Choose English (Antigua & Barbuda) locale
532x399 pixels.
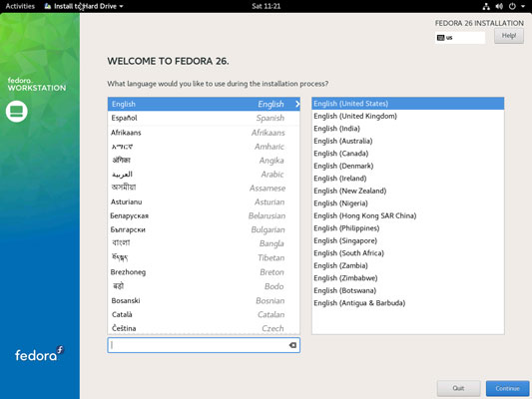[x=408, y=303]
